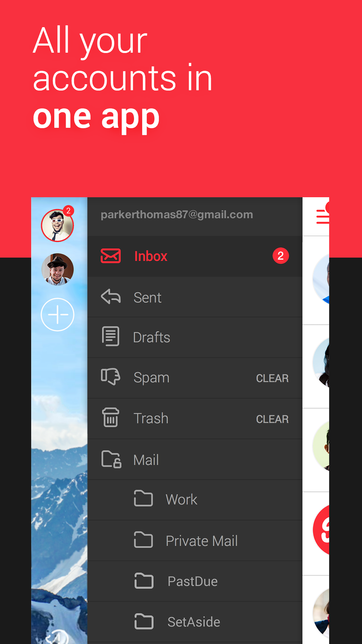This screenshot has height=644, width=362.
Task: Tap the red circular sender avatar
Action: [321, 530]
